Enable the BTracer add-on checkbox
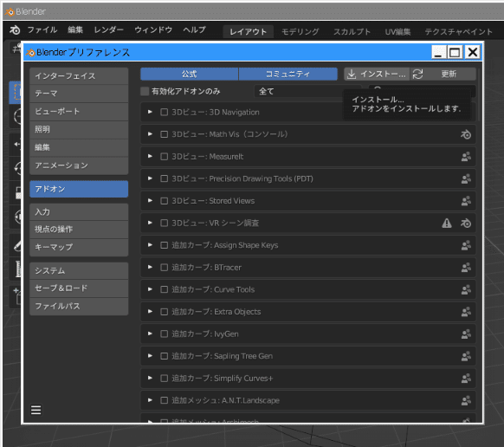This screenshot has width=504, height=447. coord(165,267)
